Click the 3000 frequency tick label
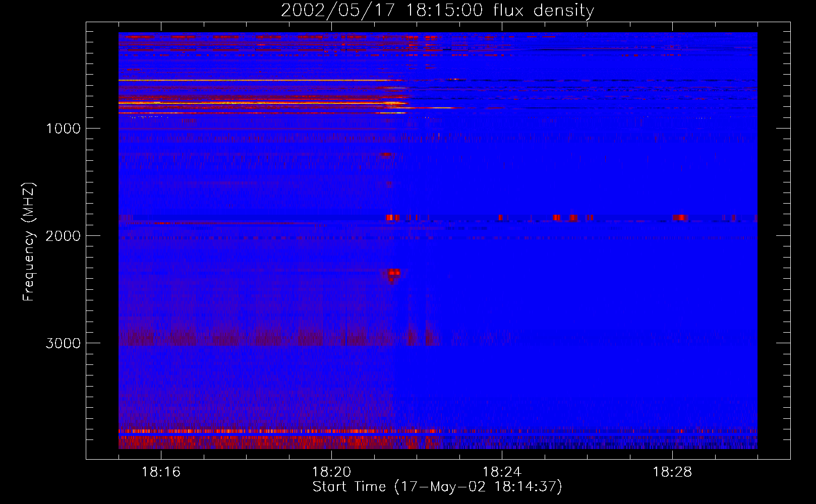 (x=63, y=343)
